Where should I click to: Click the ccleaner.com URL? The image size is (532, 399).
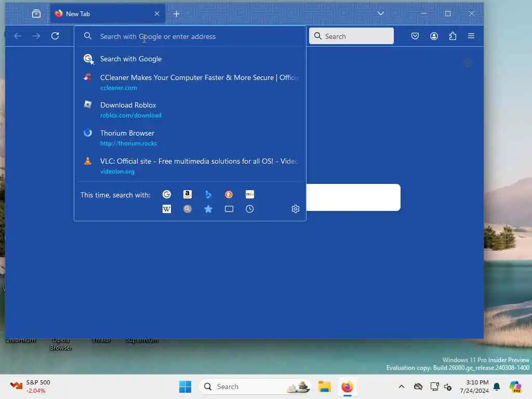(x=118, y=87)
